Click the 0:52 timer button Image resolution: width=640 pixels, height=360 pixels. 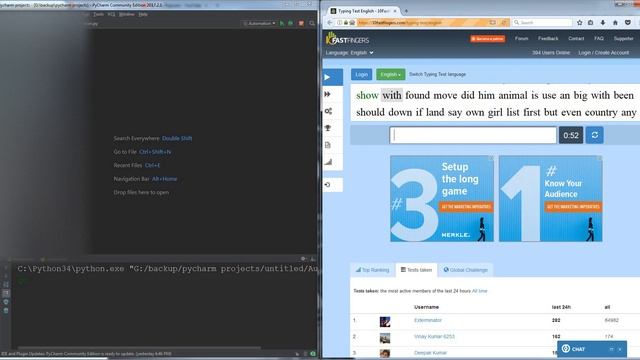click(x=571, y=135)
